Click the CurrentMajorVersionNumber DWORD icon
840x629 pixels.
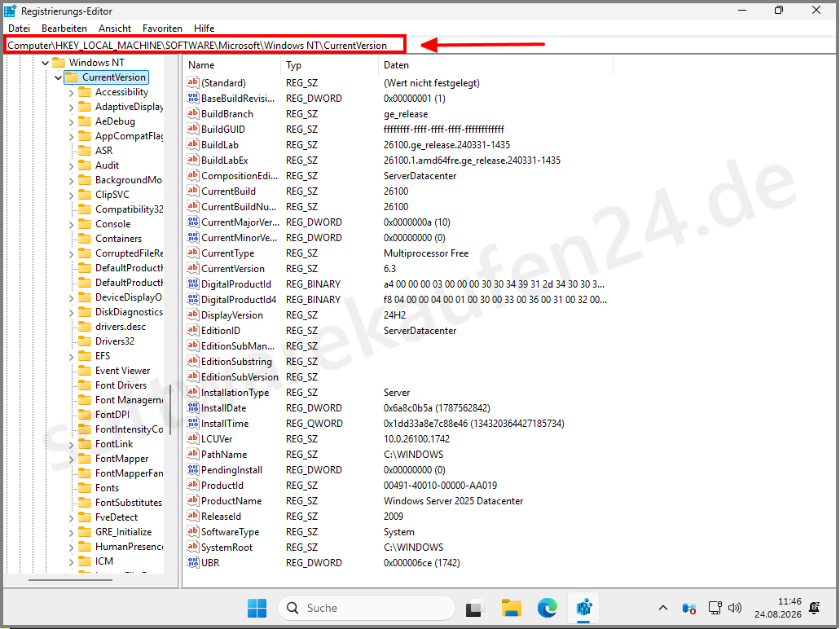pyautogui.click(x=193, y=222)
